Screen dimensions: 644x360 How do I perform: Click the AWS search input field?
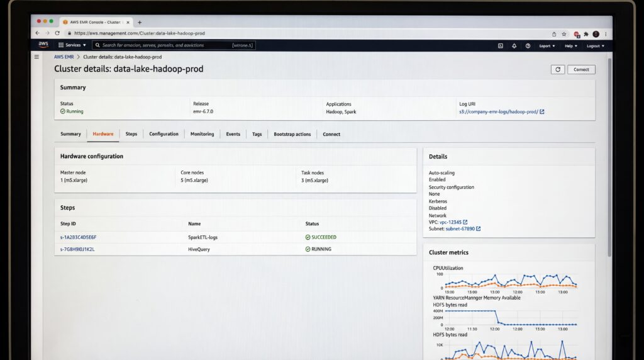click(174, 45)
